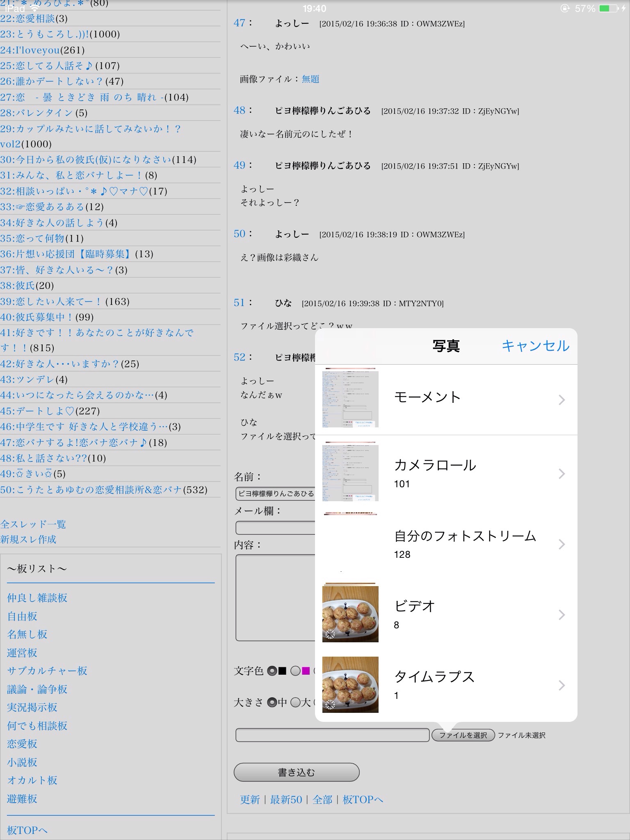Image resolution: width=630 pixels, height=840 pixels.
Task: Open the 恋愛板 board link
Action: point(22,744)
